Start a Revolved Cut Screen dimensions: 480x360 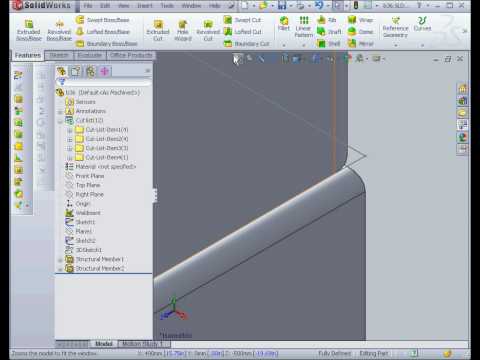tap(208, 30)
